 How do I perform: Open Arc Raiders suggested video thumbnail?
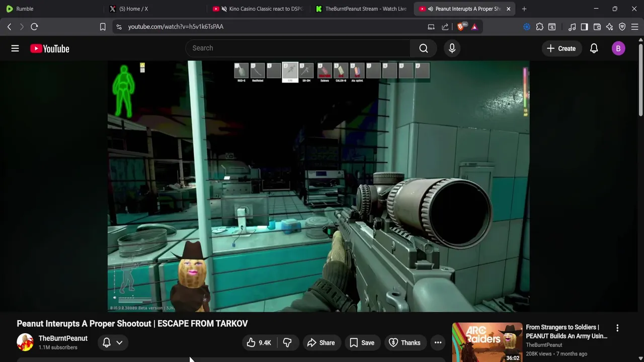(x=487, y=342)
